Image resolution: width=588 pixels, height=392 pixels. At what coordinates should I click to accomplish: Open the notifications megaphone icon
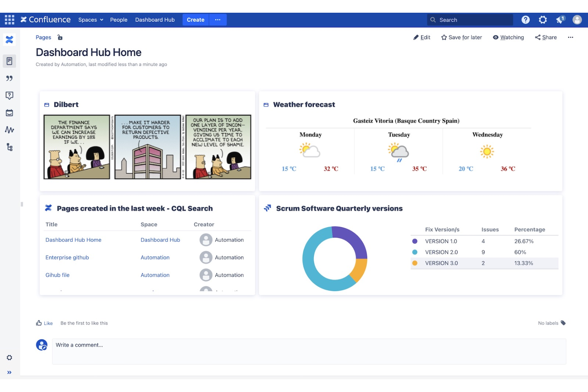tap(560, 20)
